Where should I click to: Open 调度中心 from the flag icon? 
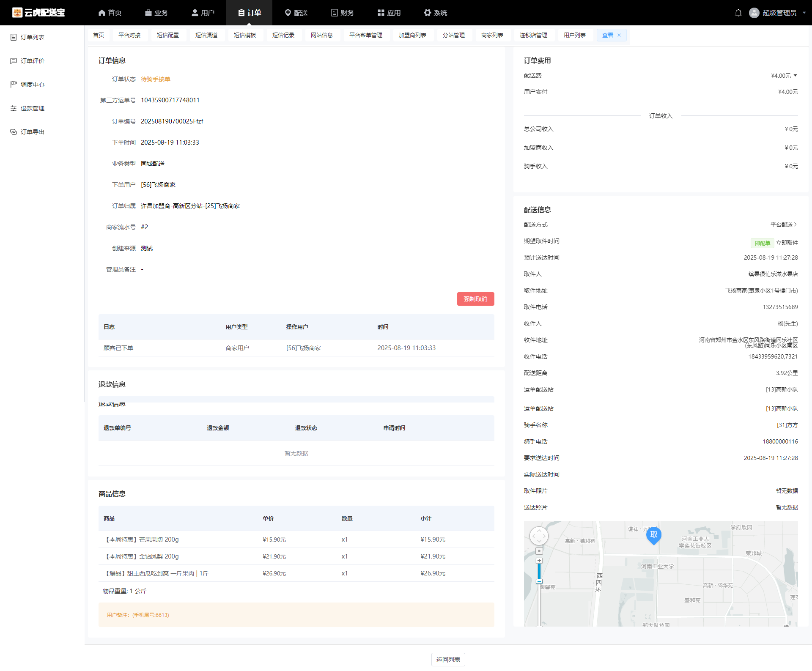14,85
